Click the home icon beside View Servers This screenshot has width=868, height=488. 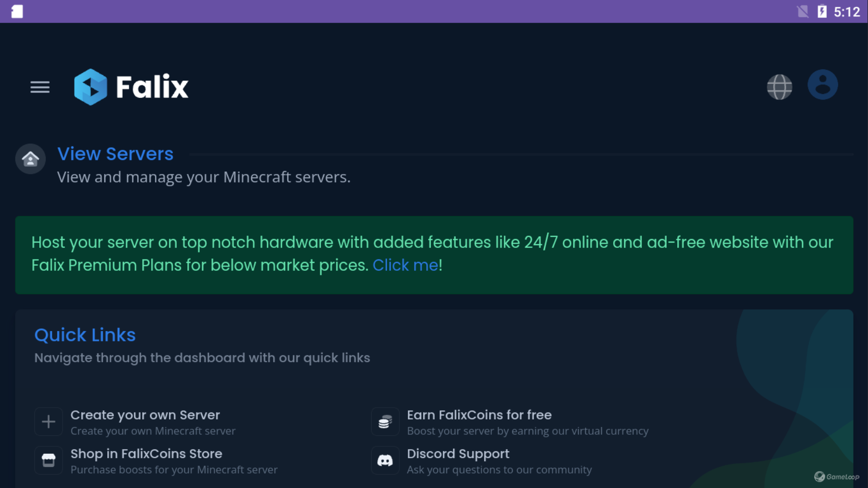(30, 159)
